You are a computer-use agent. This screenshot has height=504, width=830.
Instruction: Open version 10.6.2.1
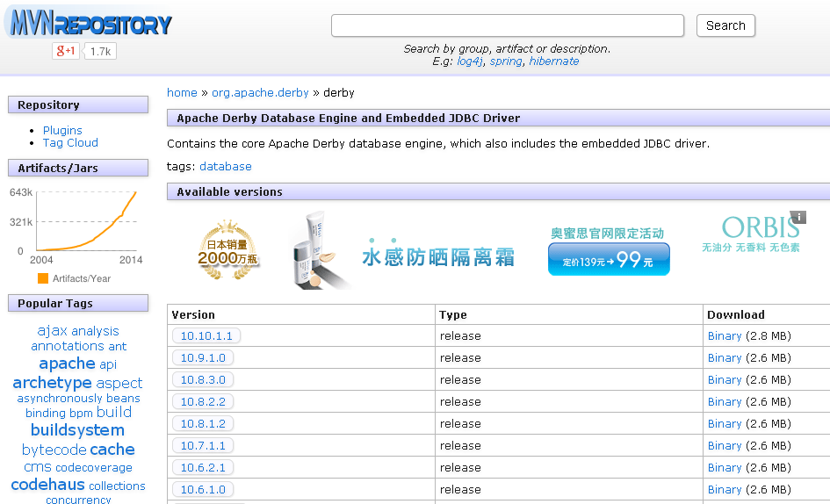click(x=203, y=467)
